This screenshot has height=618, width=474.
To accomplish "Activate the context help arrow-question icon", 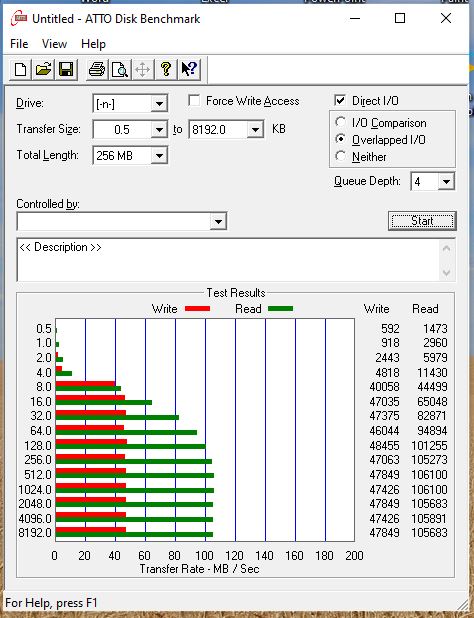I will coord(189,70).
